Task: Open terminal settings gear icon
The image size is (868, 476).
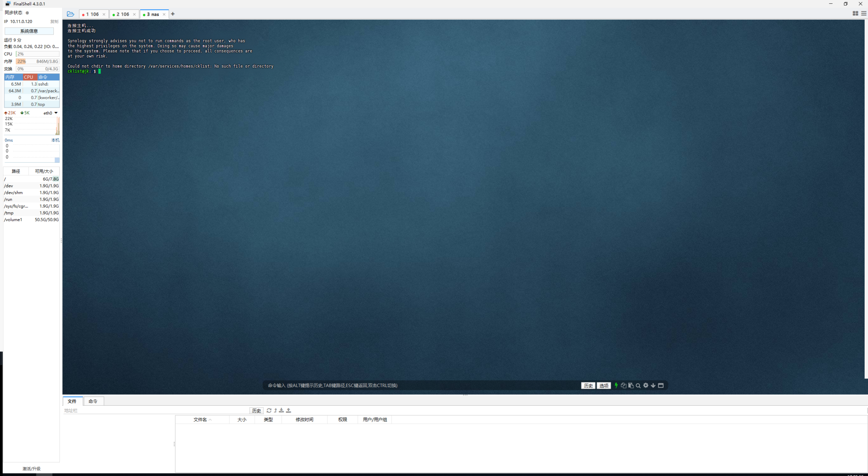Action: click(x=645, y=385)
